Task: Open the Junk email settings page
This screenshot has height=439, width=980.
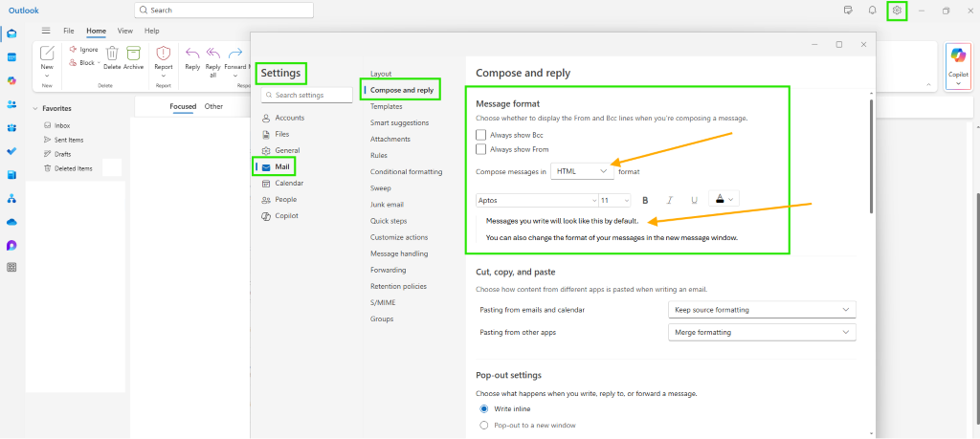Action: tap(387, 205)
